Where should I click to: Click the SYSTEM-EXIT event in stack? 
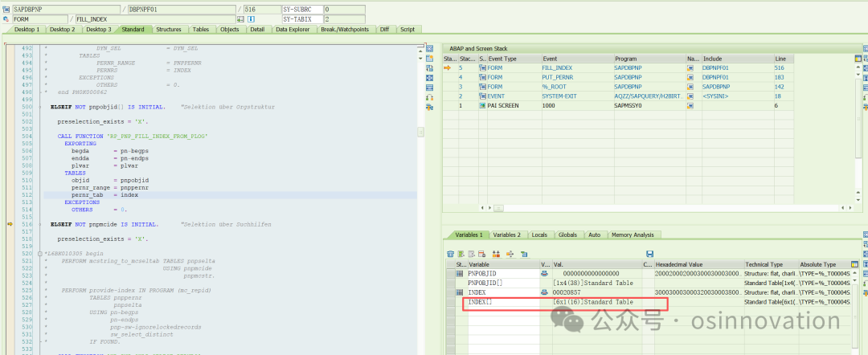click(x=577, y=96)
